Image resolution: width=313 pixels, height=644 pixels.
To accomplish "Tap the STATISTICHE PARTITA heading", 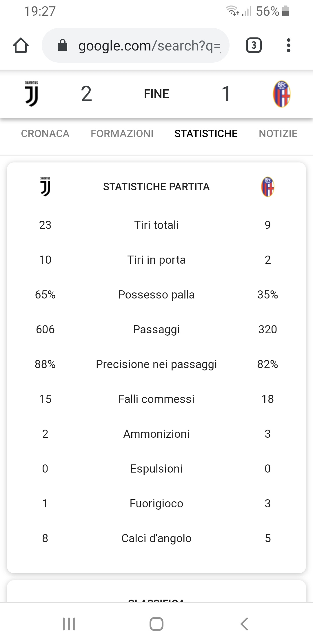I will click(156, 187).
